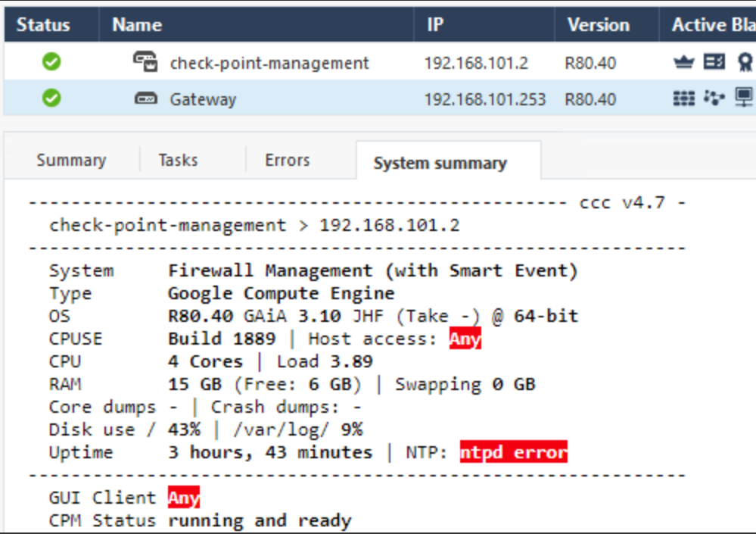Open the Errors tab
The image size is (756, 534).
tap(288, 160)
